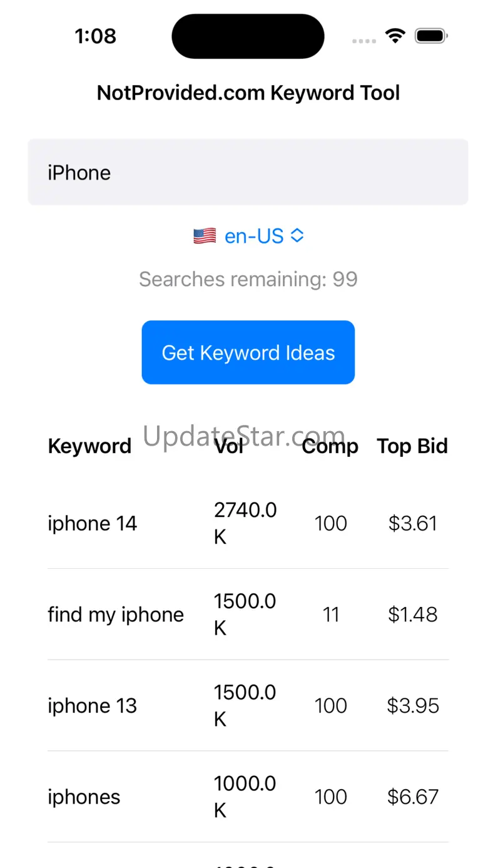488x868 pixels.
Task: Tap the Top Bid column header
Action: coord(412,446)
